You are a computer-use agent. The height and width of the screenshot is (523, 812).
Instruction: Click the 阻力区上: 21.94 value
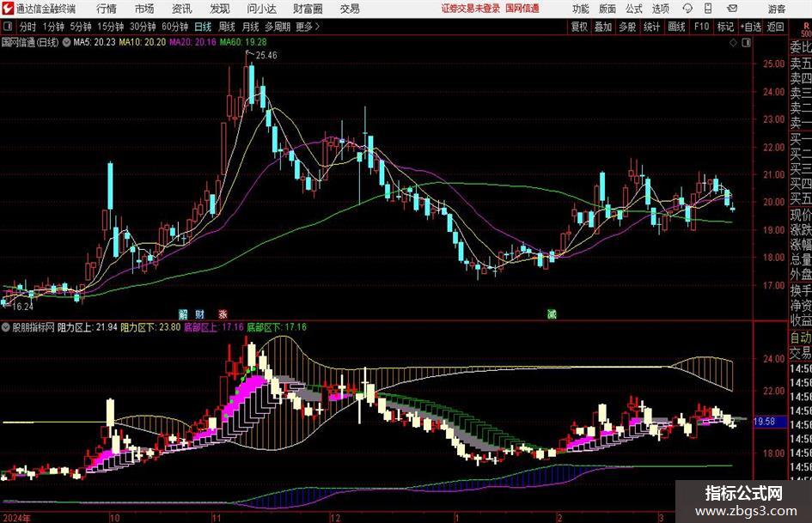point(88,327)
